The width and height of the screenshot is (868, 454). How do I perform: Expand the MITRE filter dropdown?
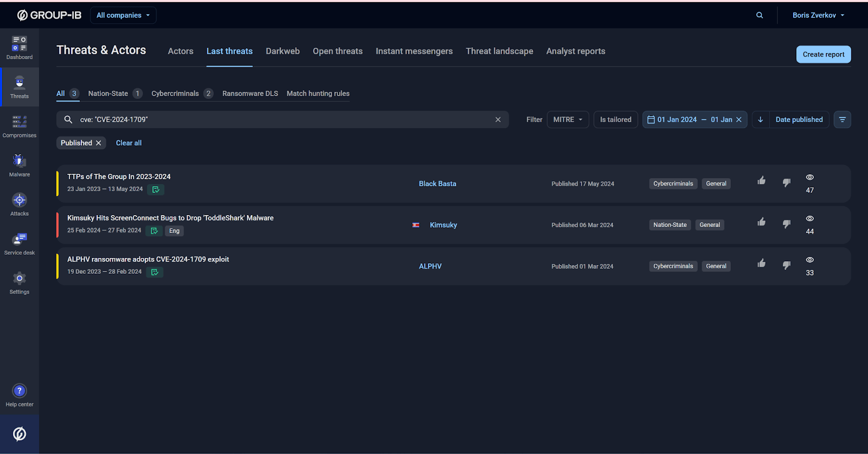tap(568, 119)
